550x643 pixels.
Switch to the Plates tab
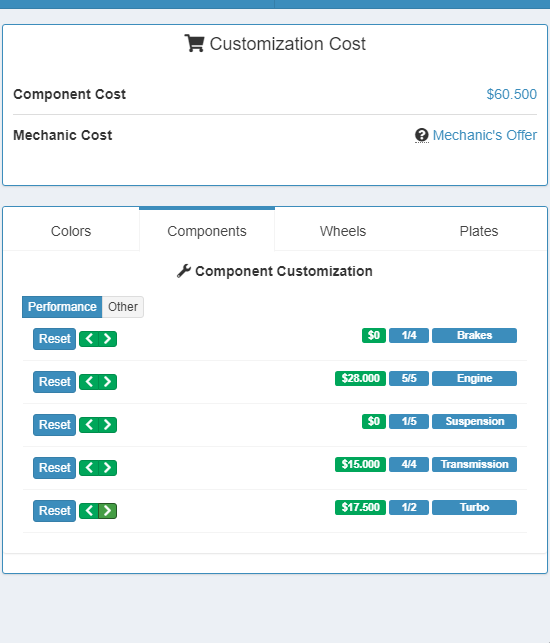[x=479, y=231]
